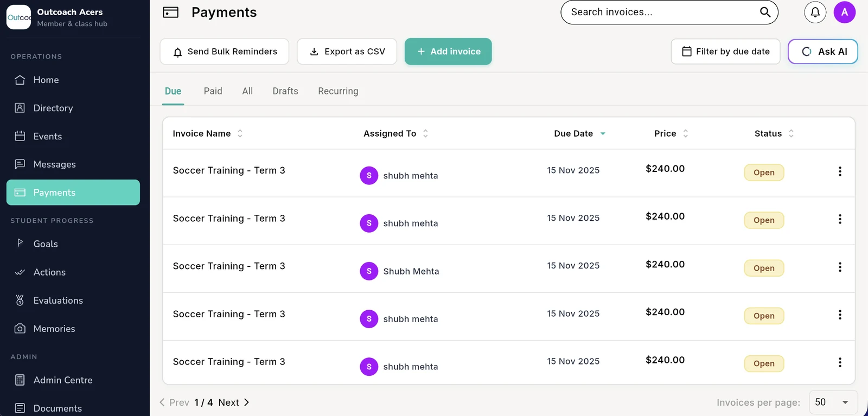This screenshot has width=868, height=416.
Task: Toggle Due Date sort arrow
Action: click(603, 133)
